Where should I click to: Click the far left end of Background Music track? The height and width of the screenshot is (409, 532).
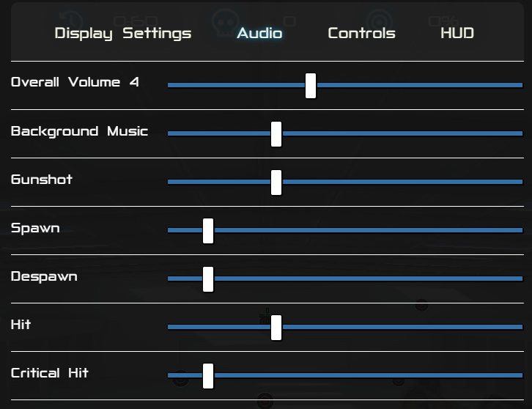[x=171, y=134]
